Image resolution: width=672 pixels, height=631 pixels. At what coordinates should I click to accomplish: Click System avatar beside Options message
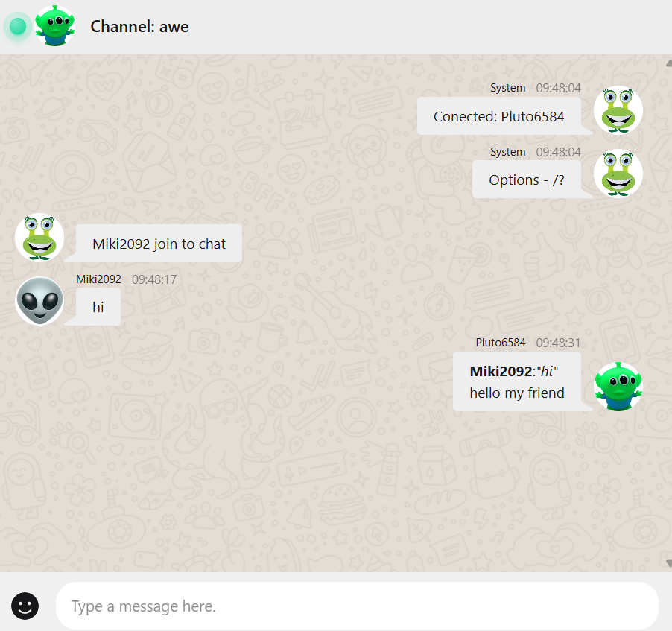[618, 174]
